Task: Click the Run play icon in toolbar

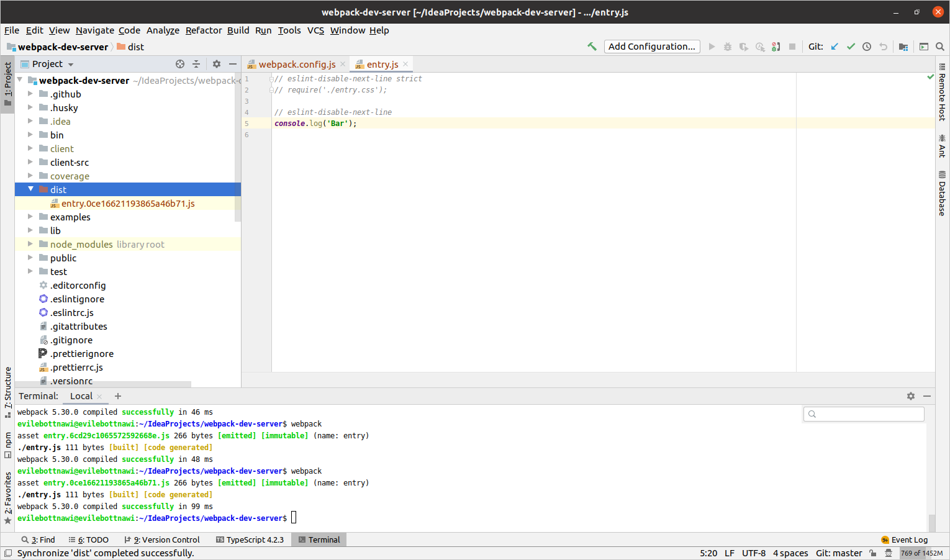Action: [x=712, y=47]
